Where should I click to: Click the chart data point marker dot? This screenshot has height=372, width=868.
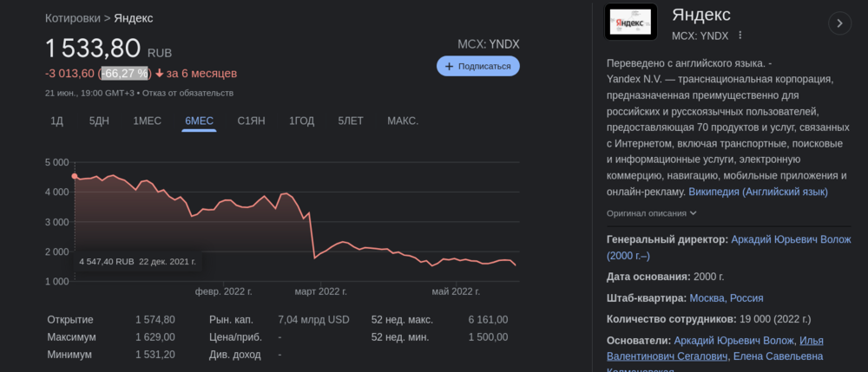(x=75, y=177)
